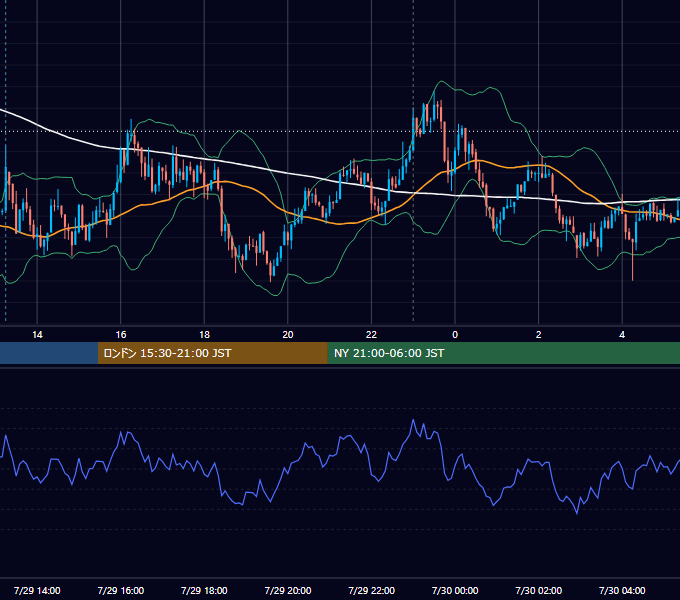Click the 7/29 16:00 time label

[x=121, y=590]
